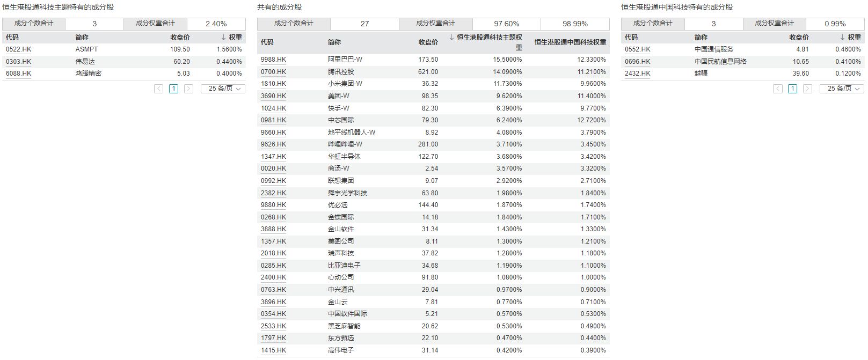Viewport: 868px width, 360px height.
Task: Click the 97.60% weight total value
Action: pos(506,24)
